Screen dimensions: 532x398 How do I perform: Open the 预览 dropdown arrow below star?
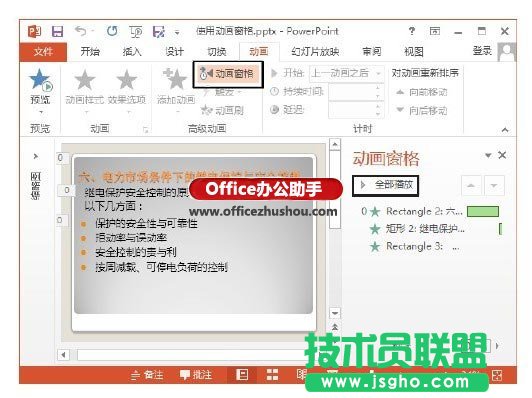(x=41, y=112)
